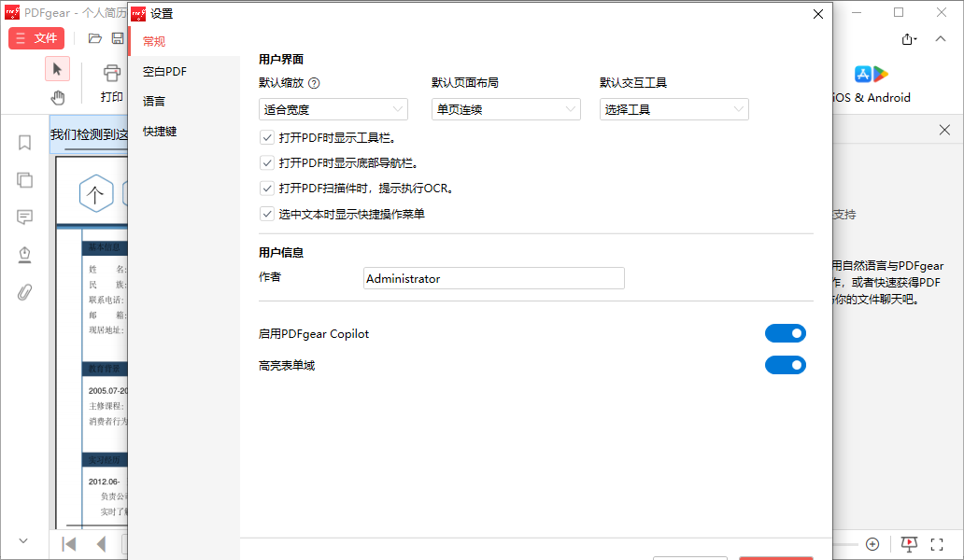
Task: Edit the author name field
Action: tap(494, 278)
